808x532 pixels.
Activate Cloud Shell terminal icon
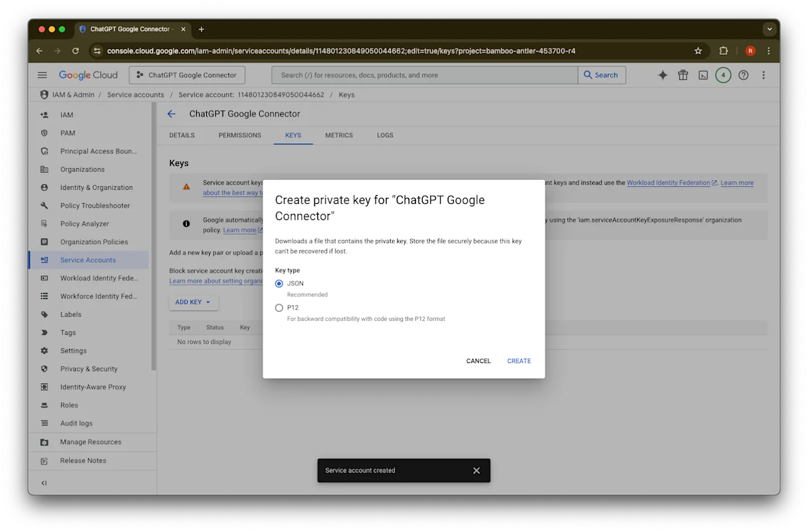pos(703,75)
